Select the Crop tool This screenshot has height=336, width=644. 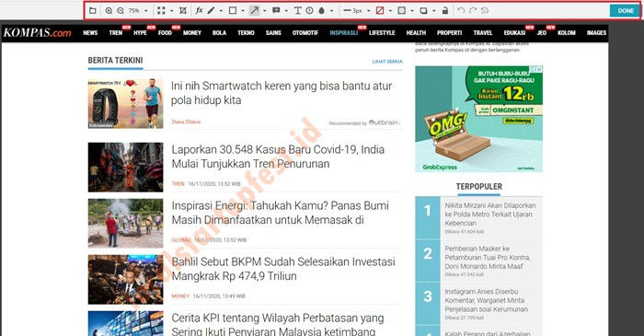click(183, 11)
